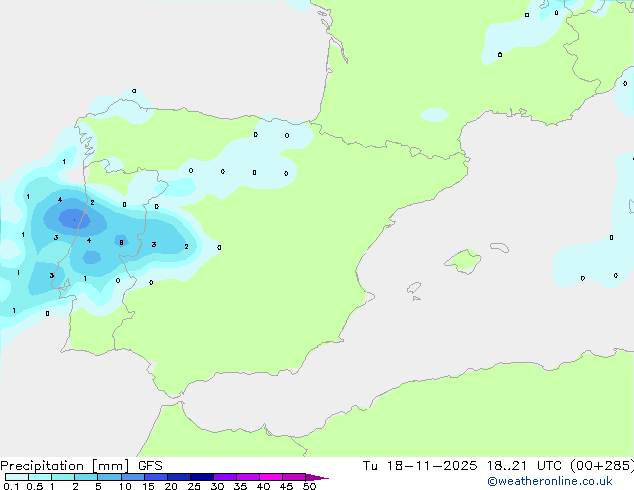Click the over-50 mm arrow tip of legend
The height and width of the screenshot is (490, 634).
[x=317, y=477]
